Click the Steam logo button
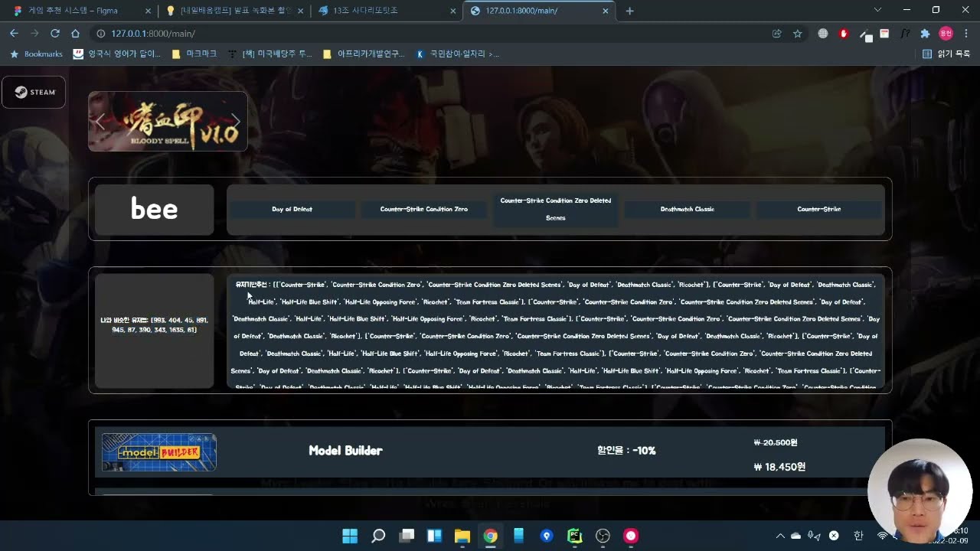This screenshot has width=980, height=551. [34, 92]
